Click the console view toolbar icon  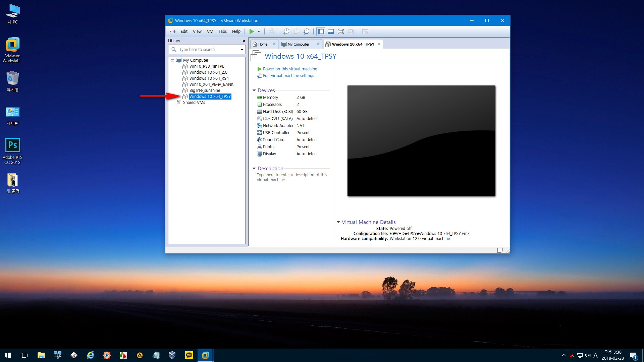[x=365, y=32]
